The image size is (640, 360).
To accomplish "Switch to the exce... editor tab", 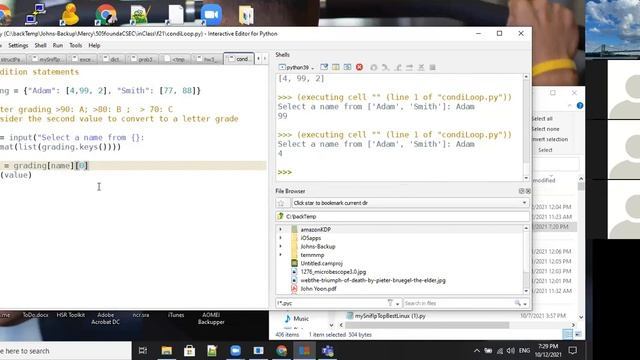I will (x=82, y=59).
